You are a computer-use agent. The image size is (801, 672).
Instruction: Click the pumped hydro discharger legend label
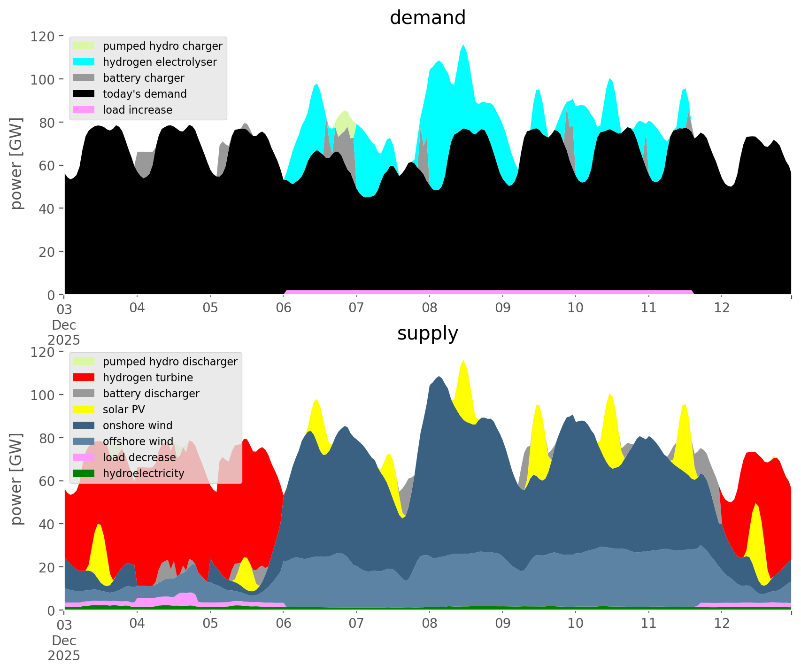(x=170, y=362)
